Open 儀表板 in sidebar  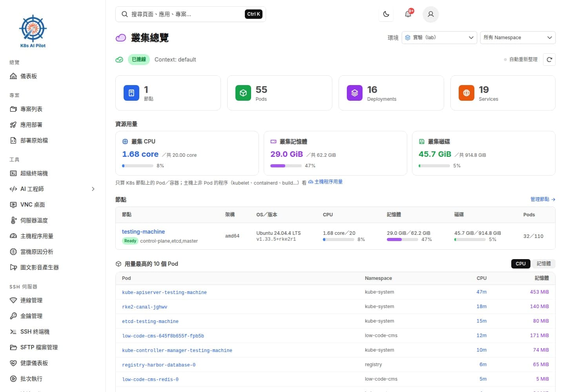pyautogui.click(x=53, y=76)
